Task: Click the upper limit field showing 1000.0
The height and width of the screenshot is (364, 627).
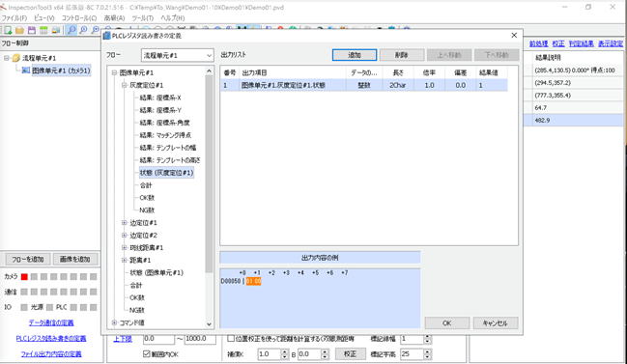Action: (x=200, y=339)
